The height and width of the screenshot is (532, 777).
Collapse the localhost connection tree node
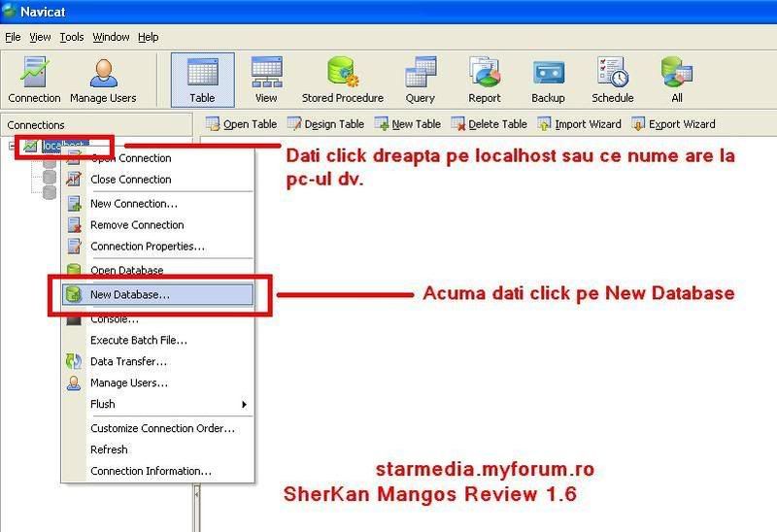tap(13, 146)
